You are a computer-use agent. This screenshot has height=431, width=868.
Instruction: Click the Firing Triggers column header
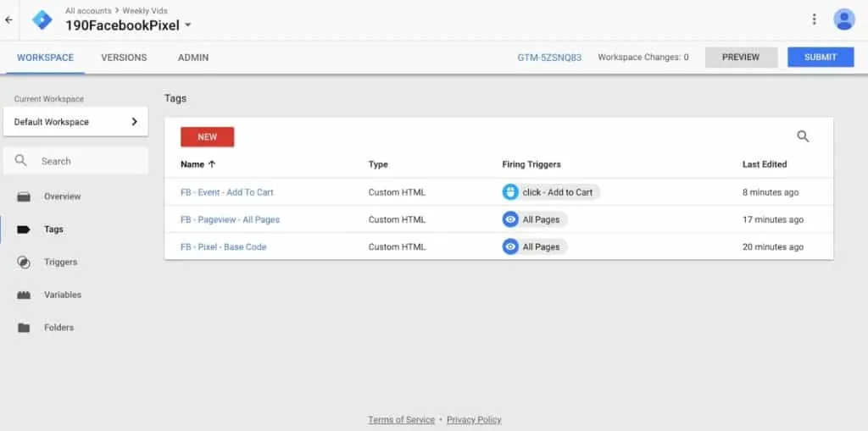pos(531,164)
